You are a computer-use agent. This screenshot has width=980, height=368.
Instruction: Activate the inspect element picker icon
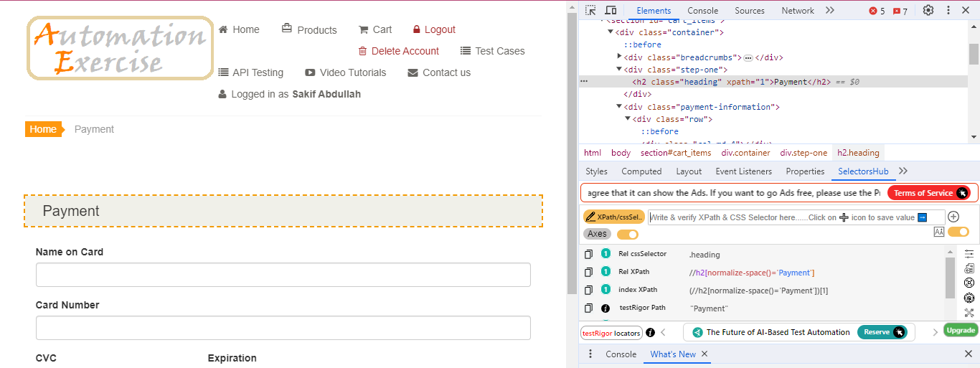point(590,10)
